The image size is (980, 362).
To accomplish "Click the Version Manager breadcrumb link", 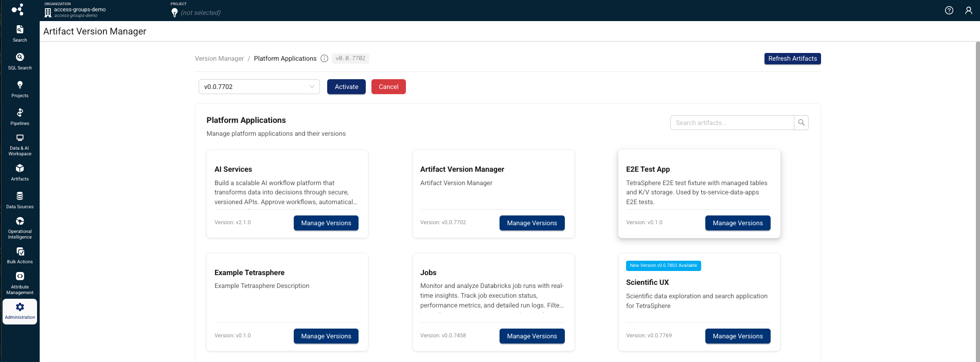I will tap(219, 59).
